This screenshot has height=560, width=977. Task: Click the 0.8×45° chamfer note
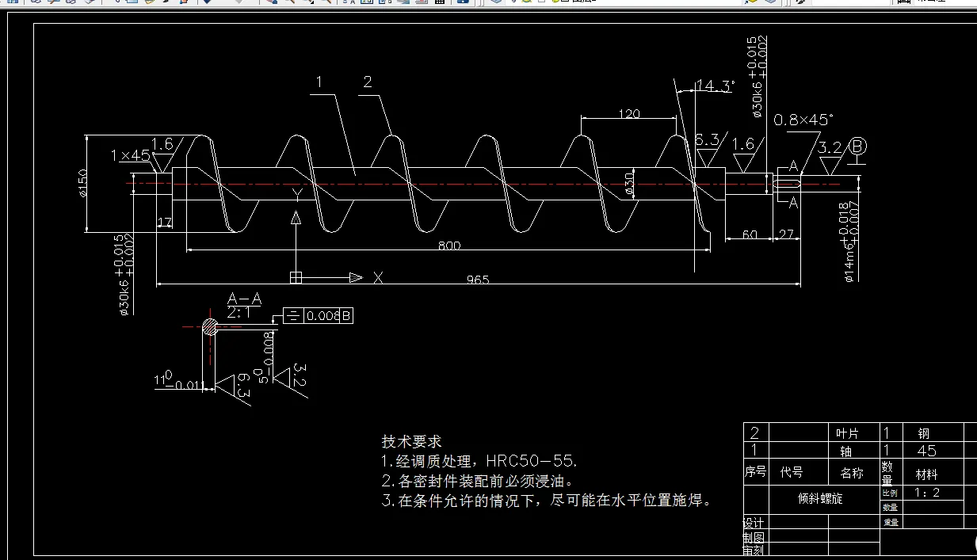[803, 120]
